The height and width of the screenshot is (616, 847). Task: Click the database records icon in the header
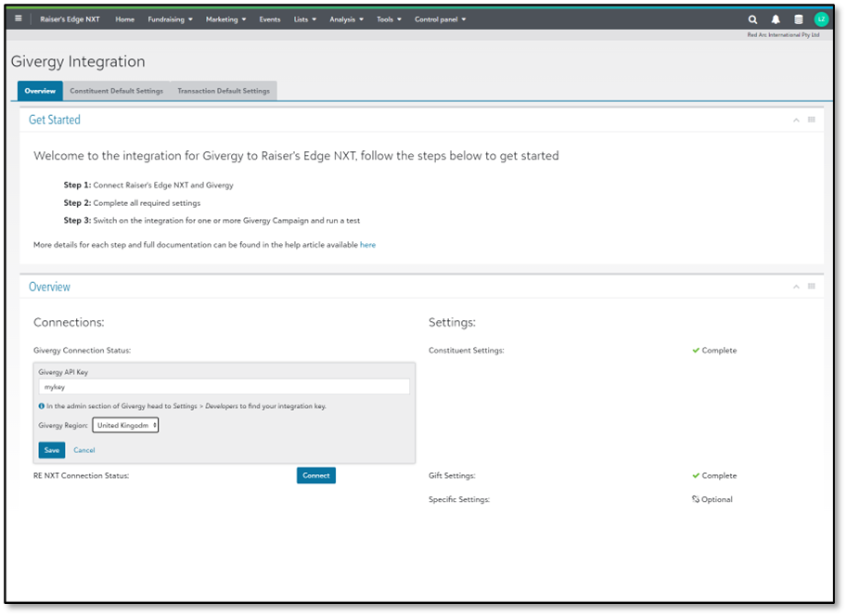[x=798, y=19]
